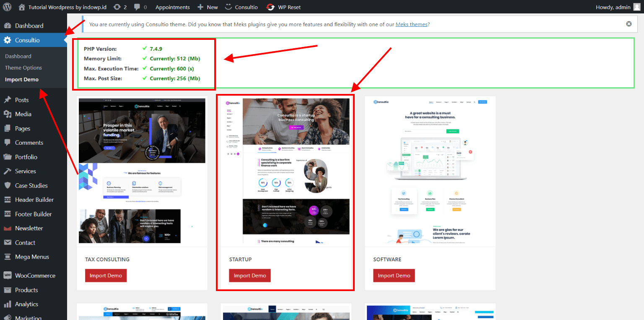
Task: Click Import Demo under STARTUP
Action: tap(249, 275)
